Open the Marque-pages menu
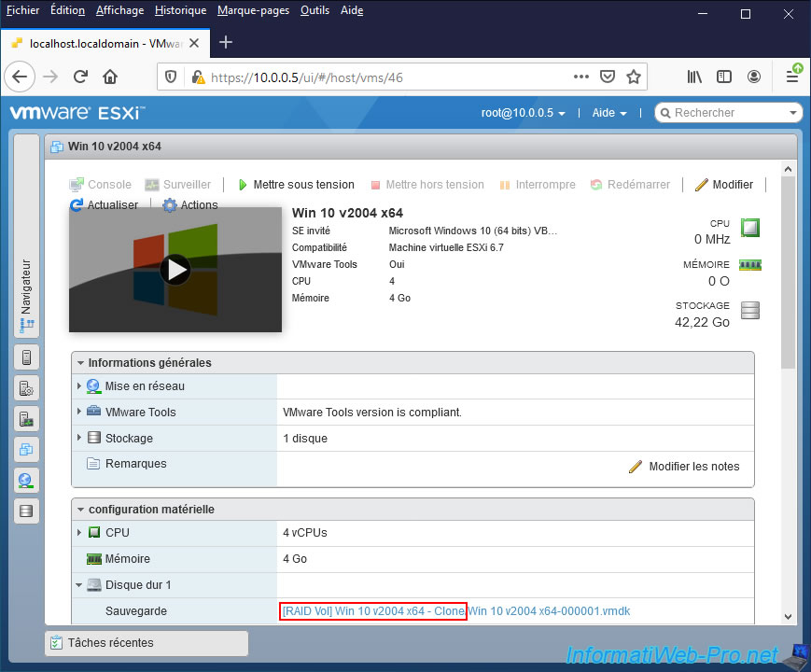 pos(253,10)
